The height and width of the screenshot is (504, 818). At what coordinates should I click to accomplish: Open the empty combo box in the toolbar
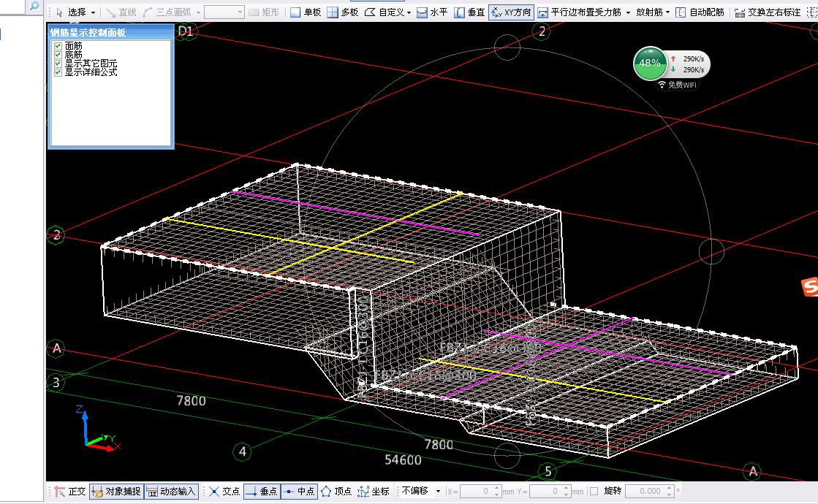(224, 12)
